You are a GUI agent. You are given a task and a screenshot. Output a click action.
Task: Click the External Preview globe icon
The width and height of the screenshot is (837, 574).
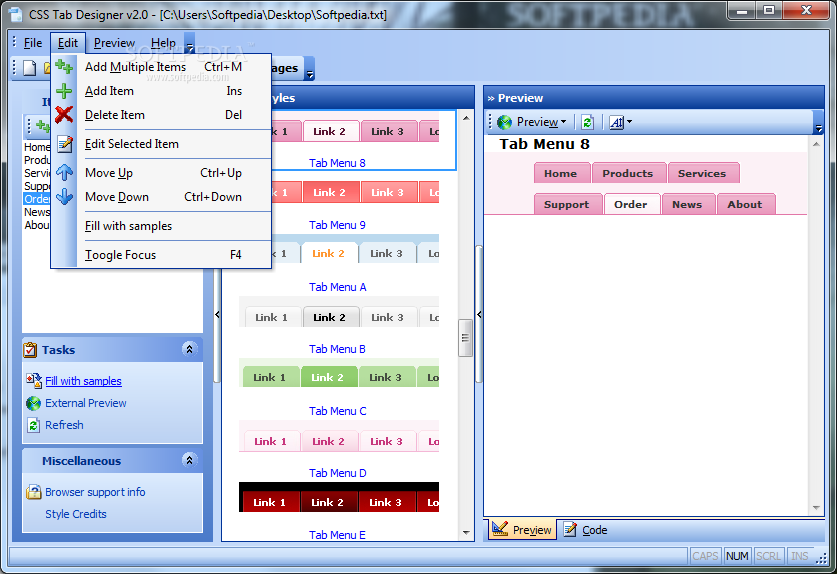pyautogui.click(x=34, y=403)
